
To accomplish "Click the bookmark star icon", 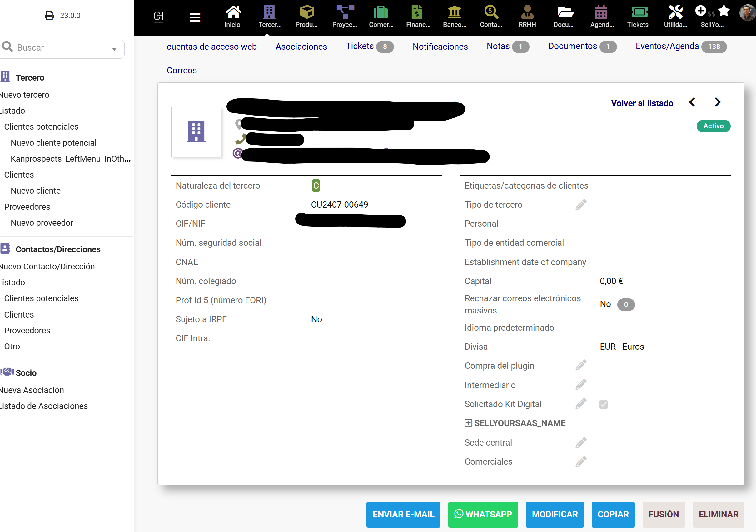I will click(724, 11).
